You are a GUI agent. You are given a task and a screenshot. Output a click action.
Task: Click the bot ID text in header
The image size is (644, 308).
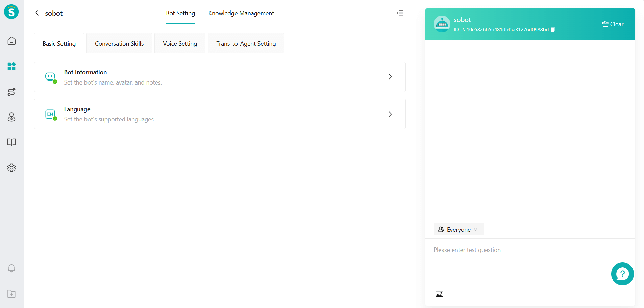(501, 30)
